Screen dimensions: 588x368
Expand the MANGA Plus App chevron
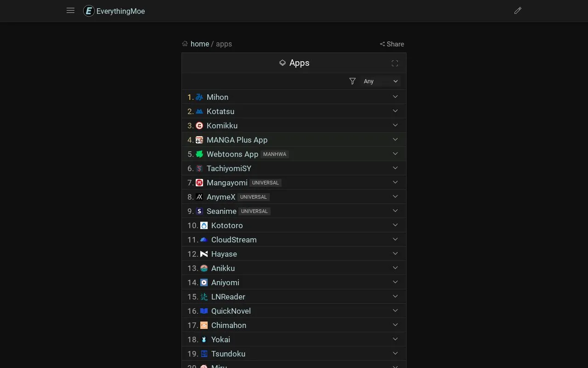pyautogui.click(x=395, y=139)
